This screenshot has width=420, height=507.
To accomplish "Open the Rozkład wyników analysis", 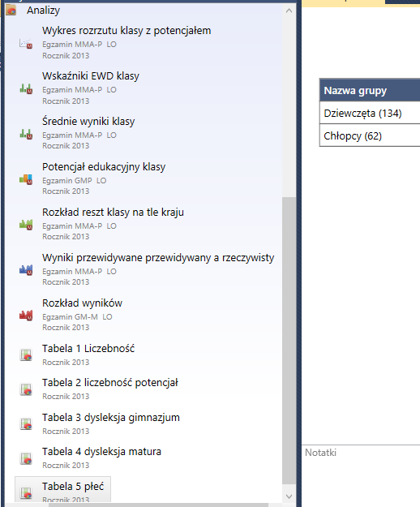I will pos(82,303).
